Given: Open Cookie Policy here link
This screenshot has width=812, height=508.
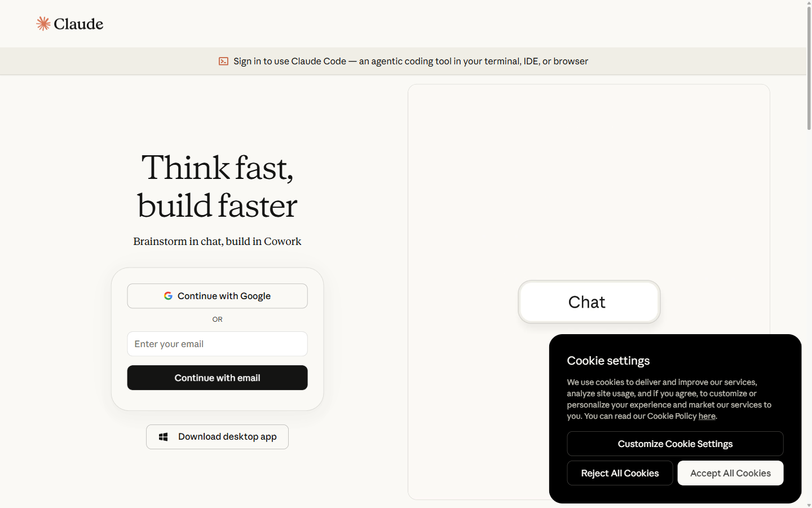Looking at the screenshot, I should 707,416.
